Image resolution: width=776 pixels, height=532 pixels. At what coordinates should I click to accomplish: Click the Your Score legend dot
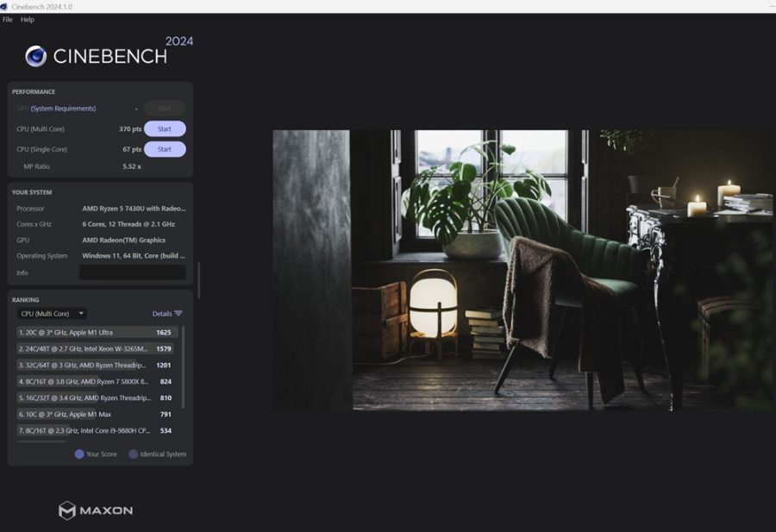[79, 454]
